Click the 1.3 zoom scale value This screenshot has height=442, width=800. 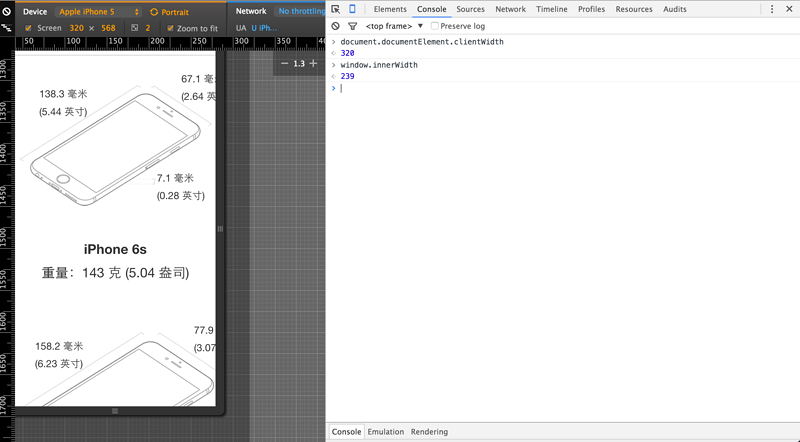click(x=299, y=64)
